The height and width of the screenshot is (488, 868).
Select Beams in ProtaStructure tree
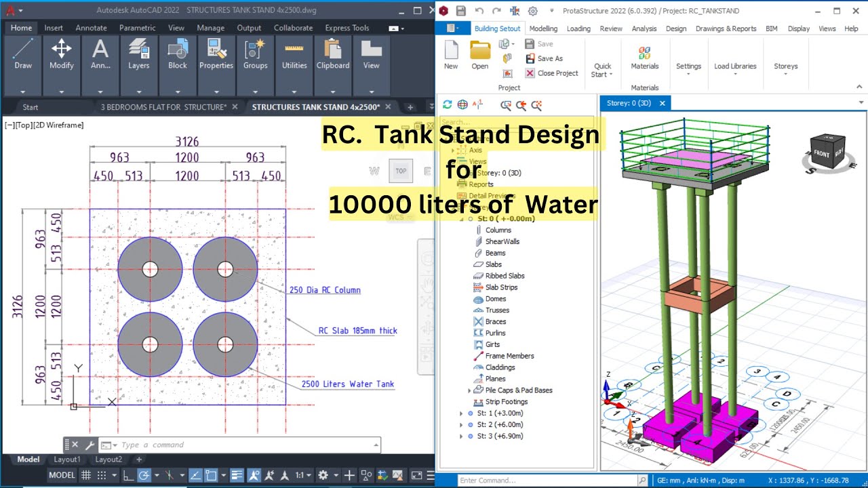[495, 253]
